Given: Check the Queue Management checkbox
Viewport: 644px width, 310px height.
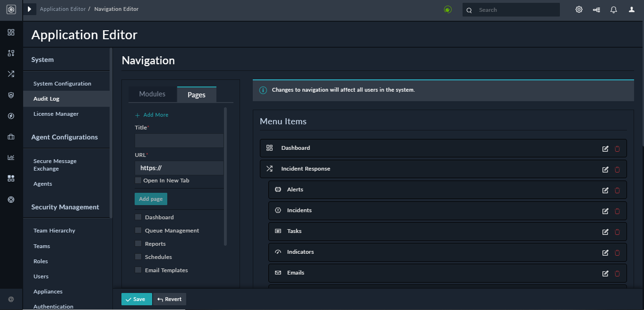Looking at the screenshot, I should pos(138,230).
